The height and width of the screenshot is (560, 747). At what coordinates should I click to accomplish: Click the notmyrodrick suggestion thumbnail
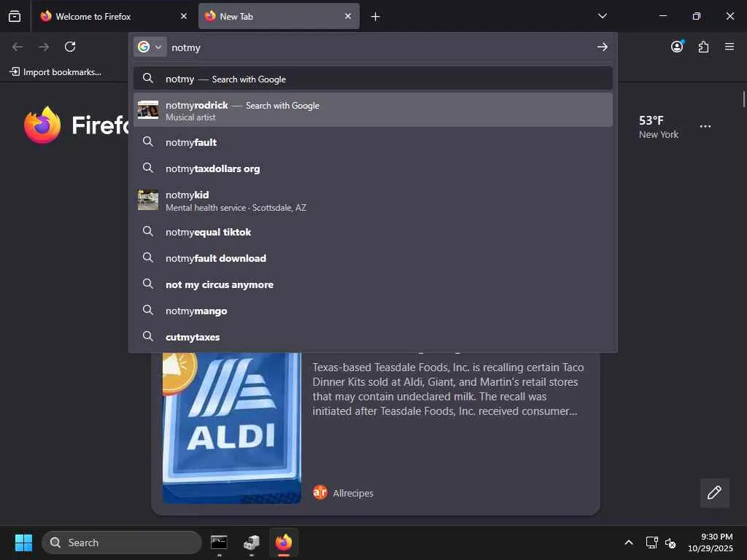[147, 110]
